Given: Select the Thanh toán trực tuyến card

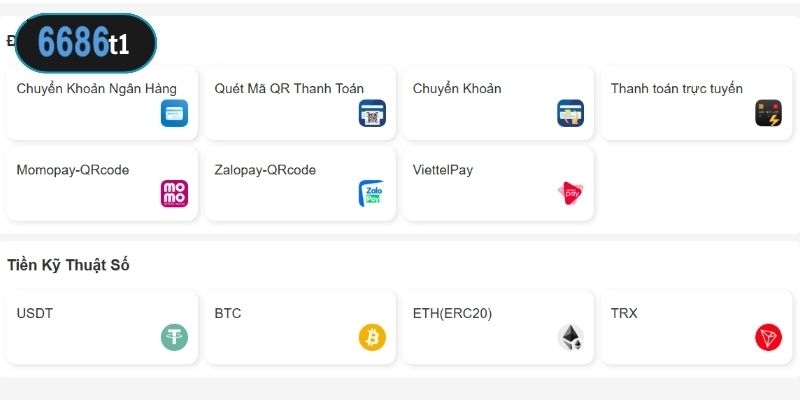Looking at the screenshot, I should click(x=696, y=103).
